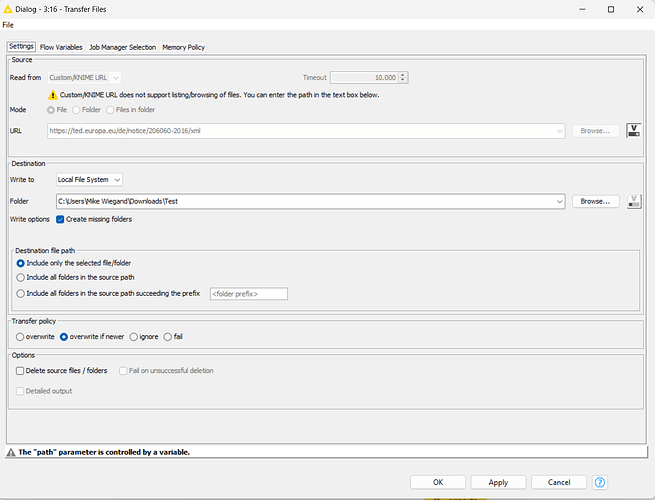
Task: Switch to the Flow Variables tab
Action: [x=61, y=47]
